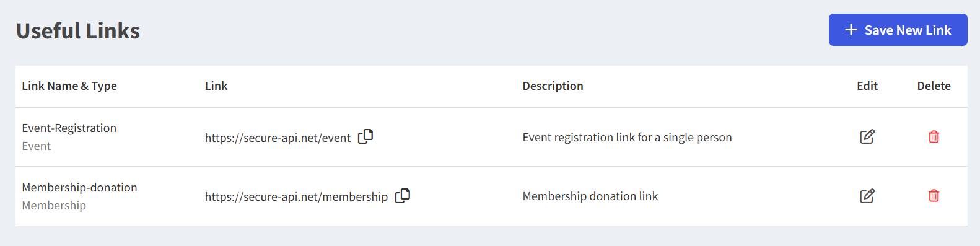The height and width of the screenshot is (246, 980).
Task: Click the Edit column header
Action: (x=867, y=86)
